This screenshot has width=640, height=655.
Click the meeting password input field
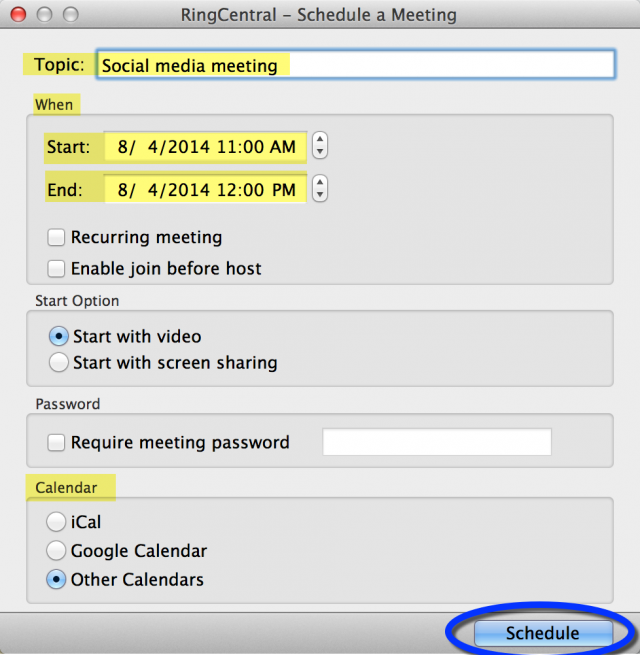(436, 442)
